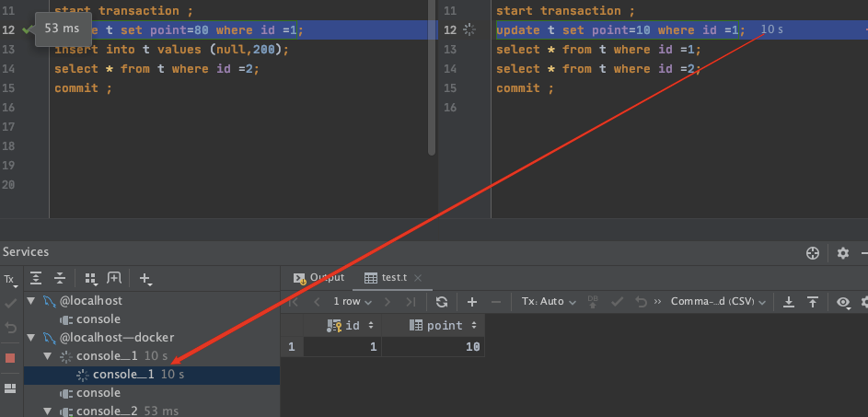Stop the running query with red square

(x=10, y=358)
